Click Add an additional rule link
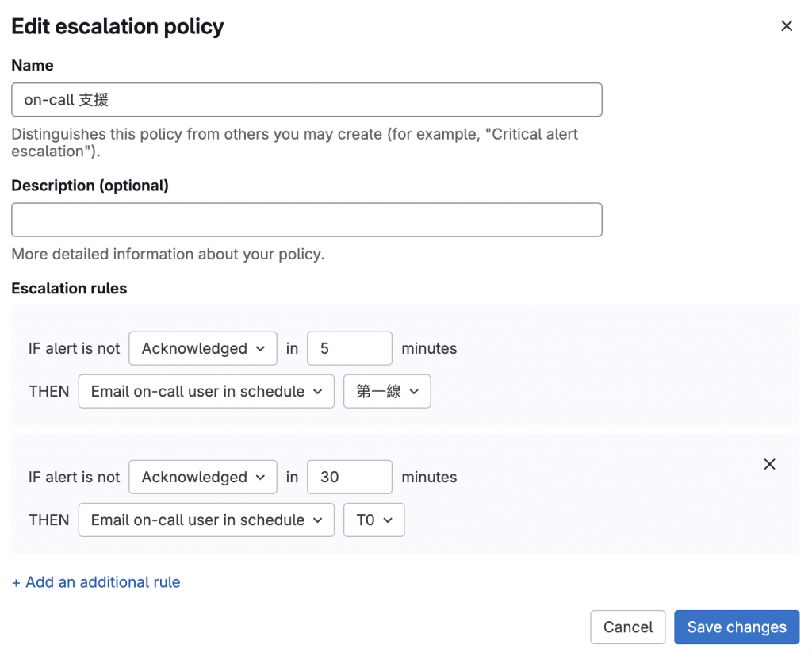The height and width of the screenshot is (656, 812). point(96,582)
